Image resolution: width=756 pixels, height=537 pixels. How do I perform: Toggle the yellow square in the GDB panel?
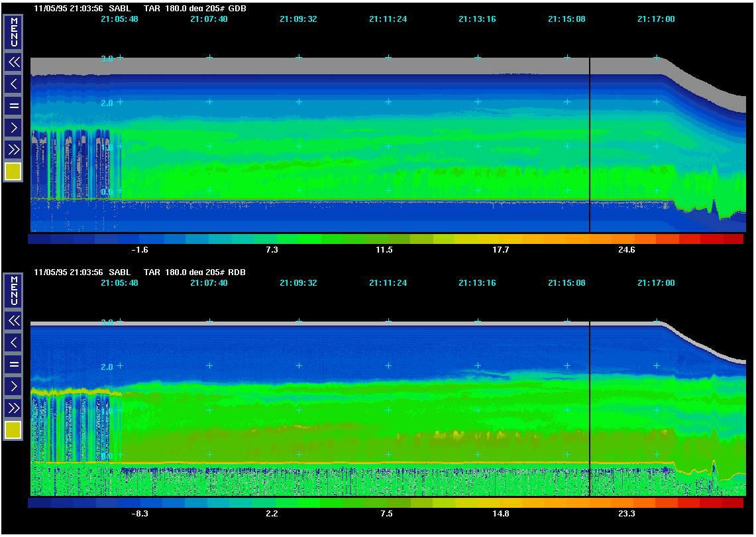[x=13, y=172]
